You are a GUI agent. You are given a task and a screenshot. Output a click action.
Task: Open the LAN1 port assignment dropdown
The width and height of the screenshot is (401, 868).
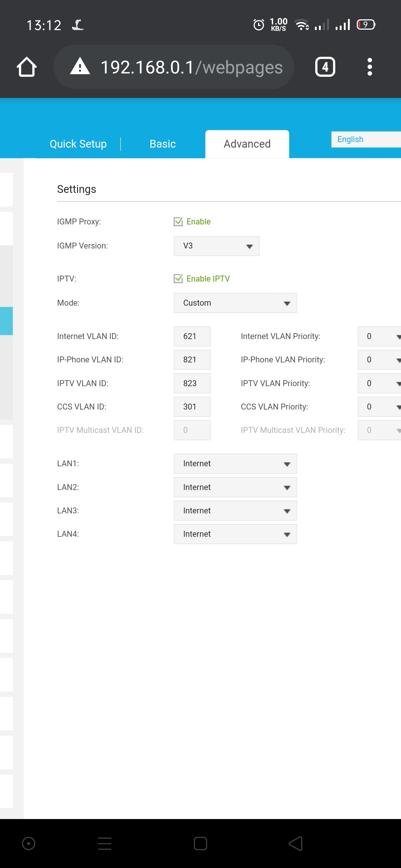pyautogui.click(x=235, y=464)
